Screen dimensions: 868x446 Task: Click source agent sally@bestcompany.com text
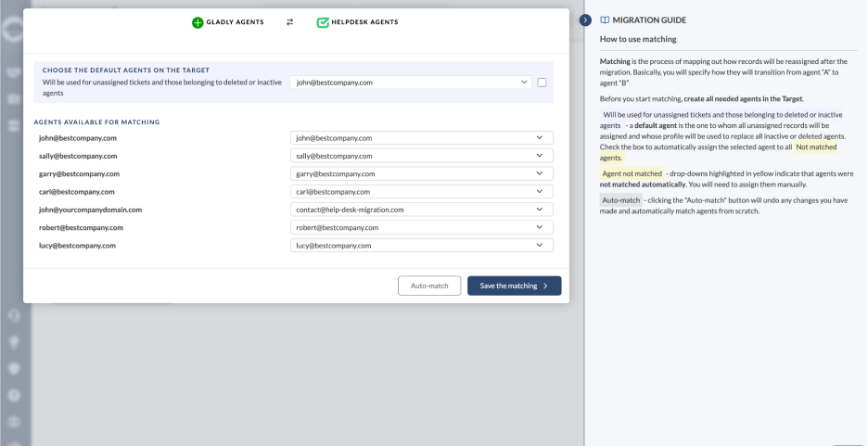(78, 156)
